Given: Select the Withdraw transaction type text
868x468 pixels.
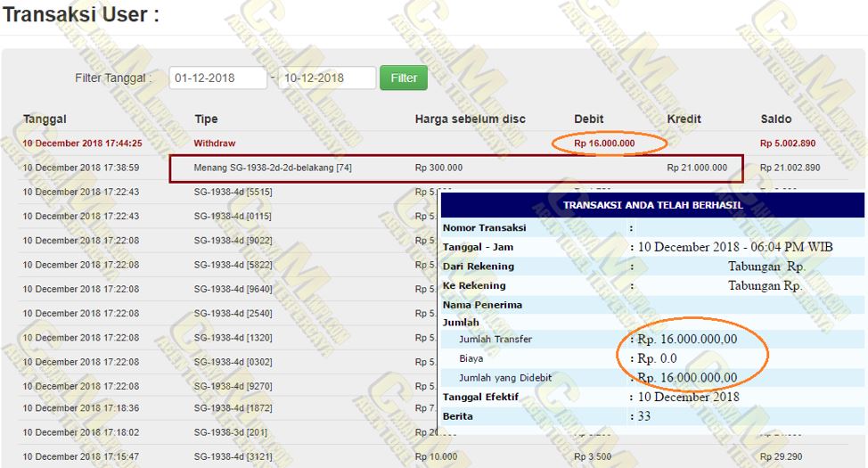Looking at the screenshot, I should tap(215, 143).
